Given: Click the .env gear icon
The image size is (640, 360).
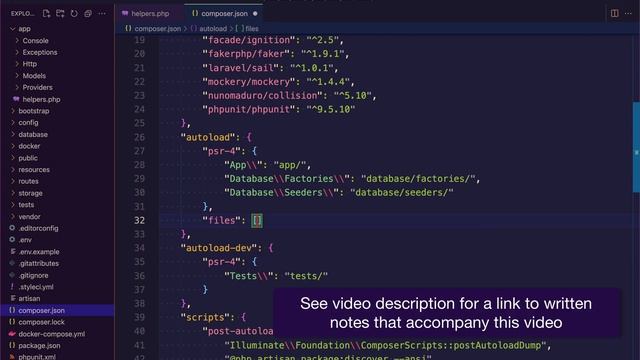Looking at the screenshot, I should click(12, 240).
